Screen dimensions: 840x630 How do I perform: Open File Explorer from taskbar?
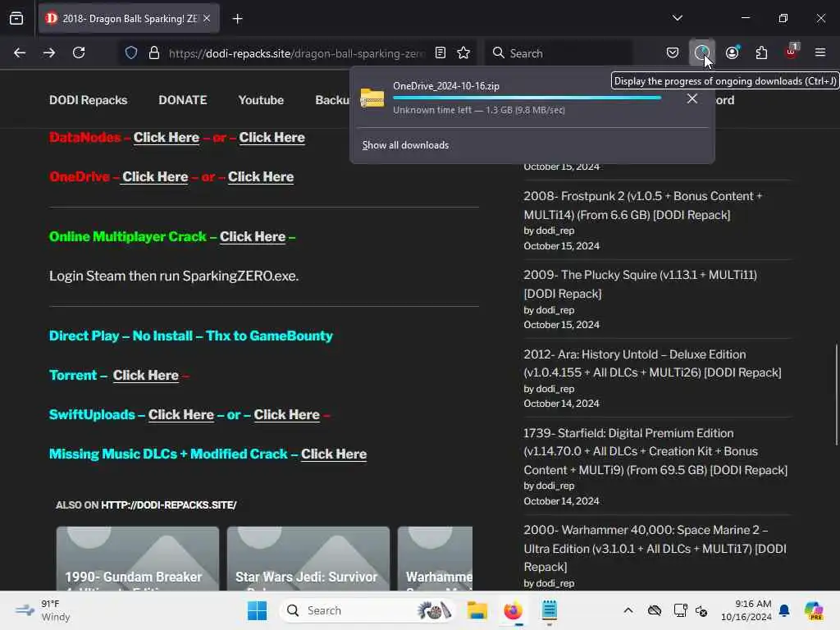(477, 610)
